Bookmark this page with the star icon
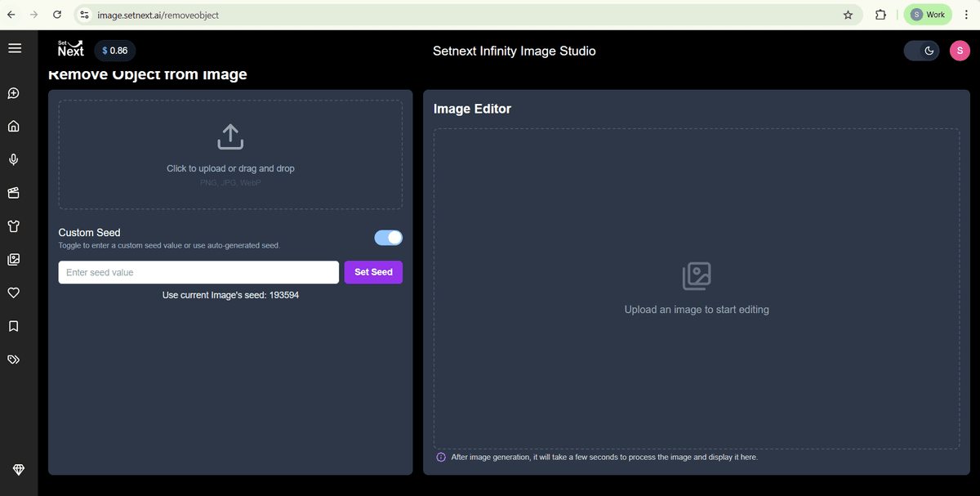The image size is (980, 496). (x=848, y=15)
